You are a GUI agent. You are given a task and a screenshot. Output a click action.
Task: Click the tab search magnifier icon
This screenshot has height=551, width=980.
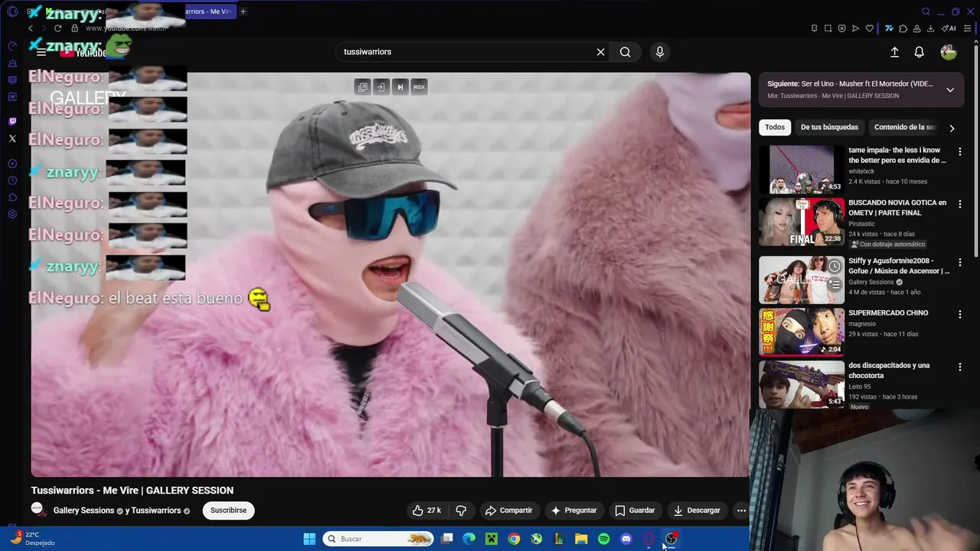(926, 11)
